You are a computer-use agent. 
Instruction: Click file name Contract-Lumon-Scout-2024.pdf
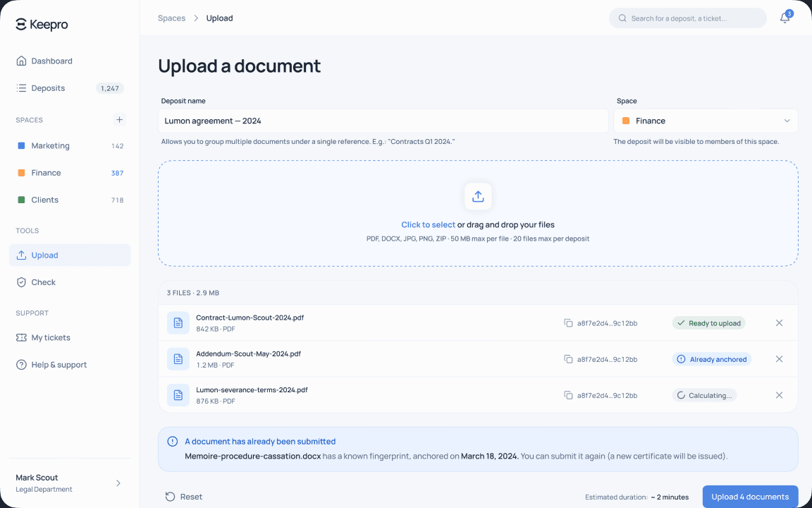(x=250, y=317)
